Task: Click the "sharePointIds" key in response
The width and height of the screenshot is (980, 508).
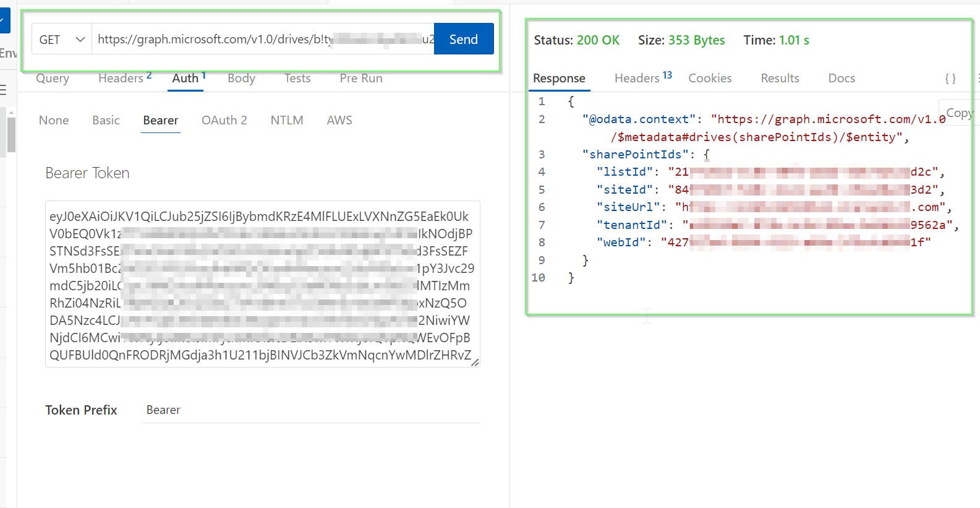Action: tap(635, 155)
